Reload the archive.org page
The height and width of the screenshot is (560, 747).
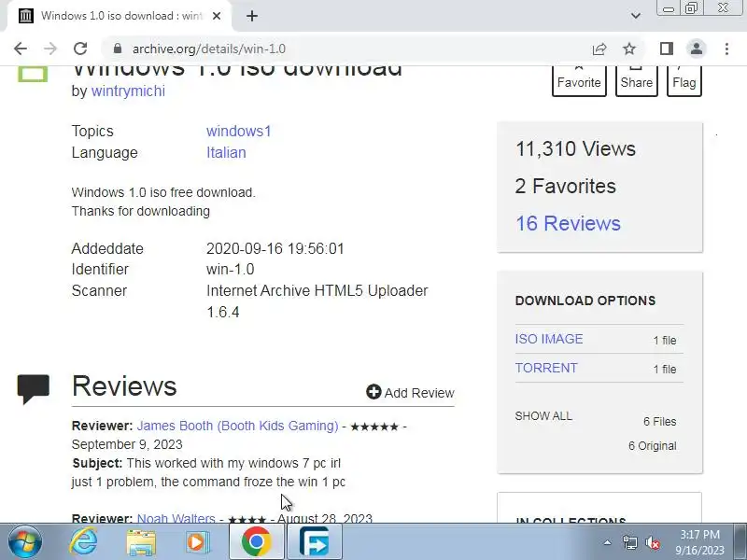point(80,49)
